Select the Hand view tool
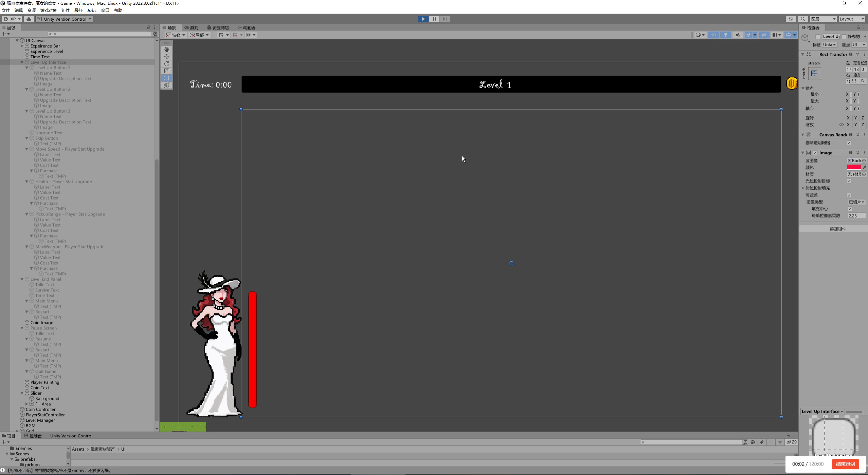868x475 pixels. 166,50
